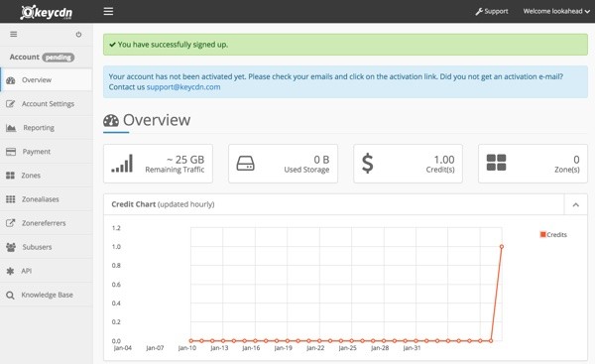The width and height of the screenshot is (595, 364).
Task: Collapse the Credit Chart panel
Action: [575, 204]
